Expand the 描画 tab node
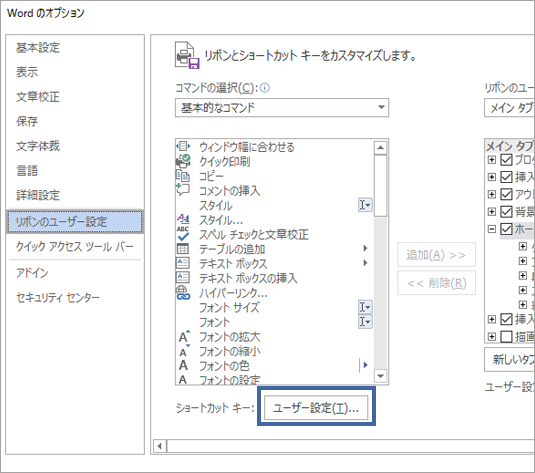535x473 pixels. 491,336
